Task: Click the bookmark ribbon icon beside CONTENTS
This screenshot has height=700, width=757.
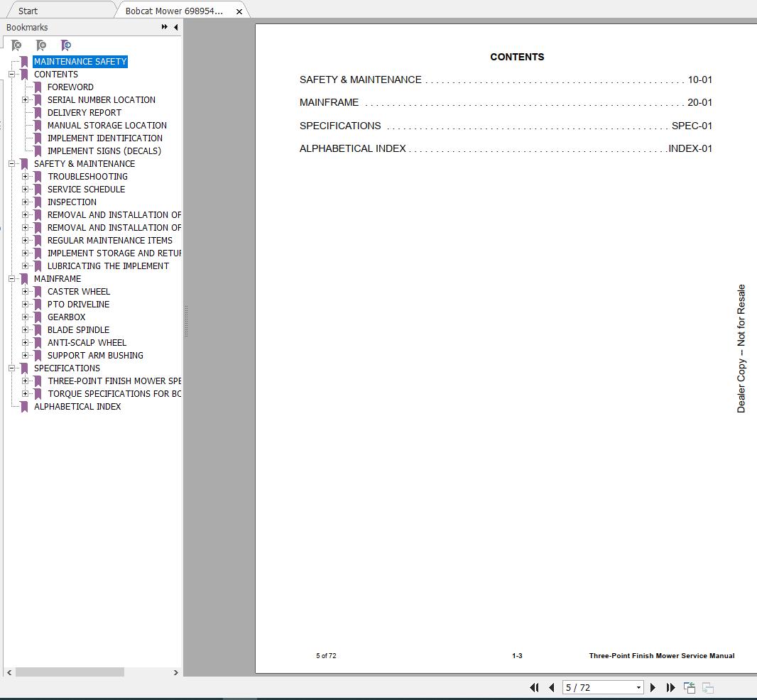Action: pos(24,75)
